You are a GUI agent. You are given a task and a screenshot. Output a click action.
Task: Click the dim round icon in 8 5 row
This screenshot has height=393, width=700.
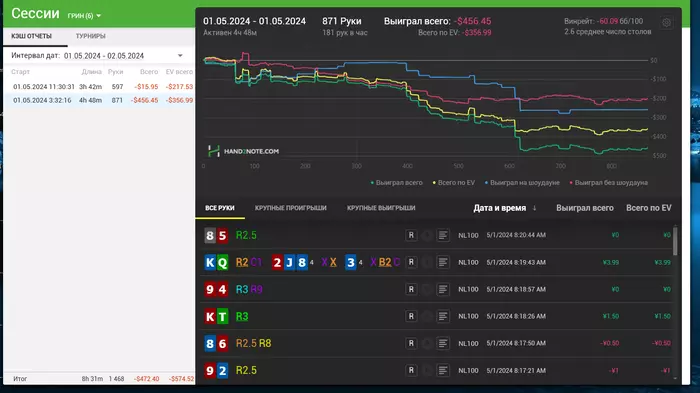(x=427, y=235)
